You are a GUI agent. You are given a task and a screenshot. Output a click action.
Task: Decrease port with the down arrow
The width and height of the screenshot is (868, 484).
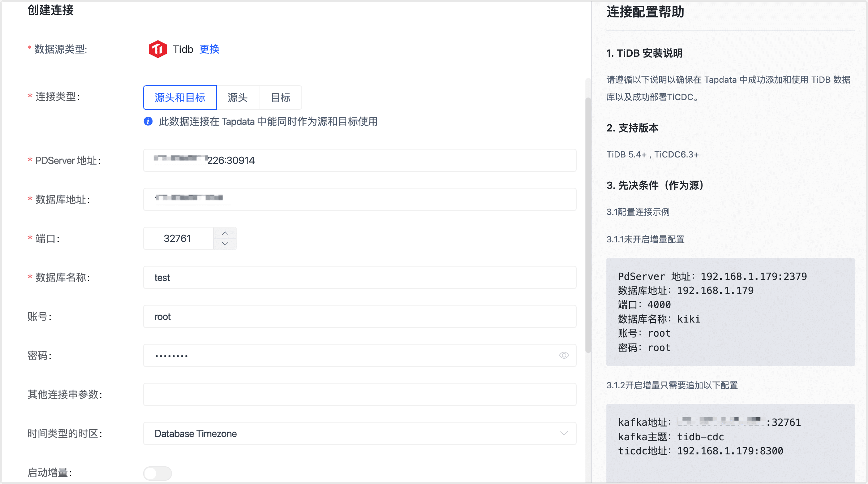(225, 244)
